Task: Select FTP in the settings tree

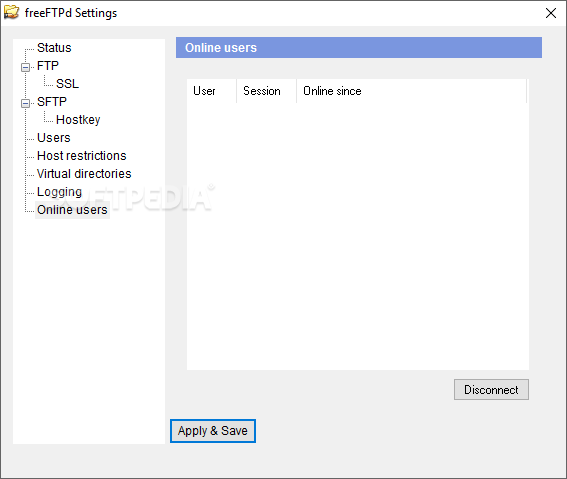Action: click(47, 66)
